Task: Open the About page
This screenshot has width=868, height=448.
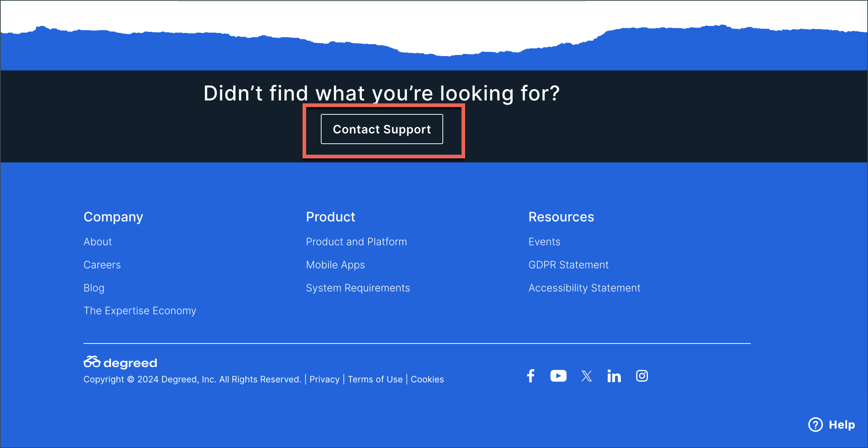Action: (97, 242)
